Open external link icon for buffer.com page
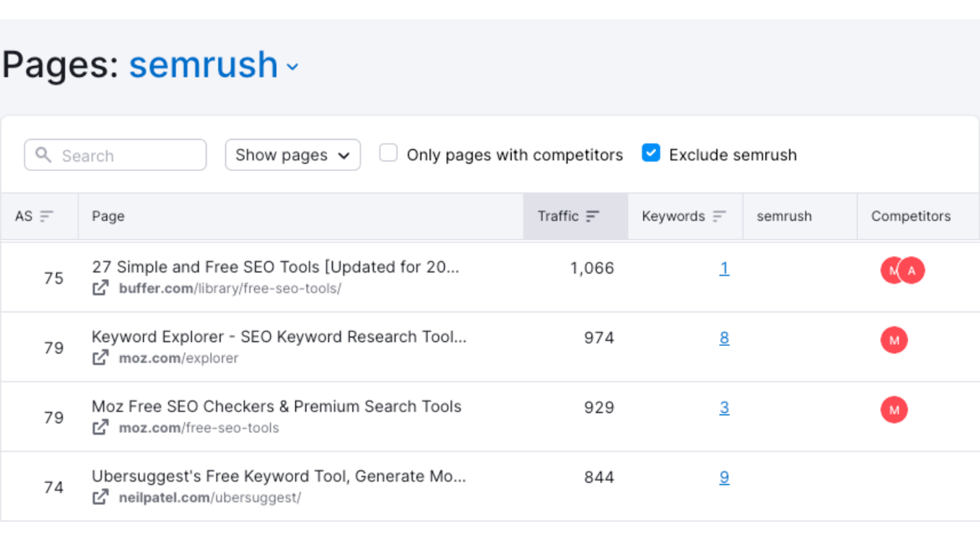The width and height of the screenshot is (980, 551). 100,288
